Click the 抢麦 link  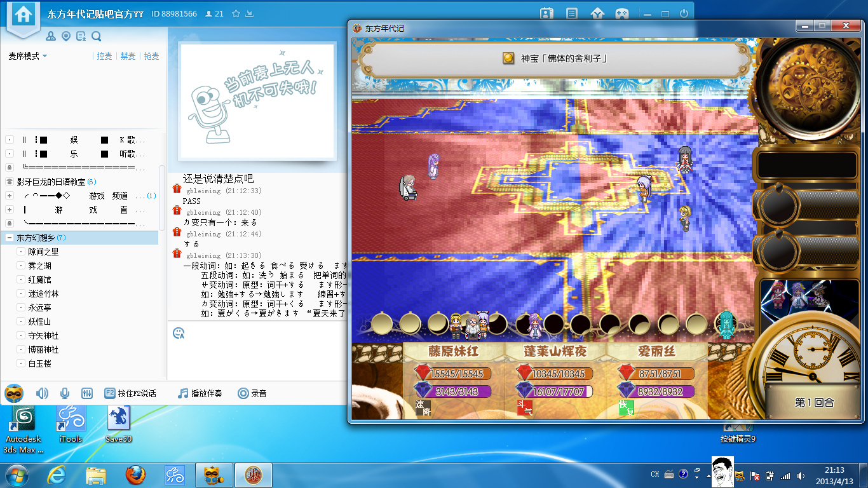pos(151,56)
